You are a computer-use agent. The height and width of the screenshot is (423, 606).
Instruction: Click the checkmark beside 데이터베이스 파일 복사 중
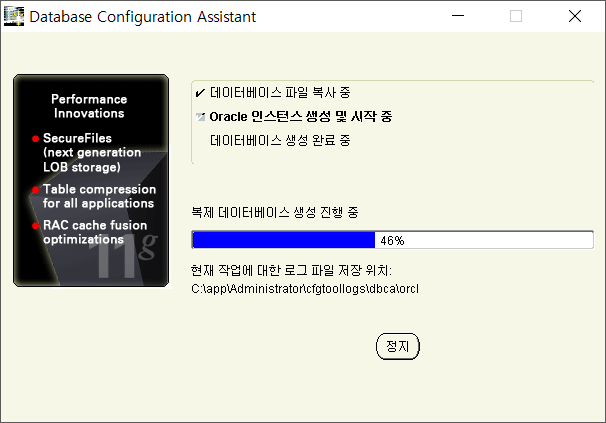200,93
